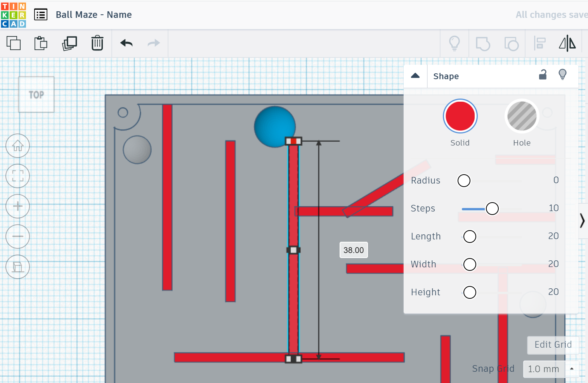Image resolution: width=588 pixels, height=383 pixels.
Task: Select the gray sphere ball
Action: [x=137, y=150]
